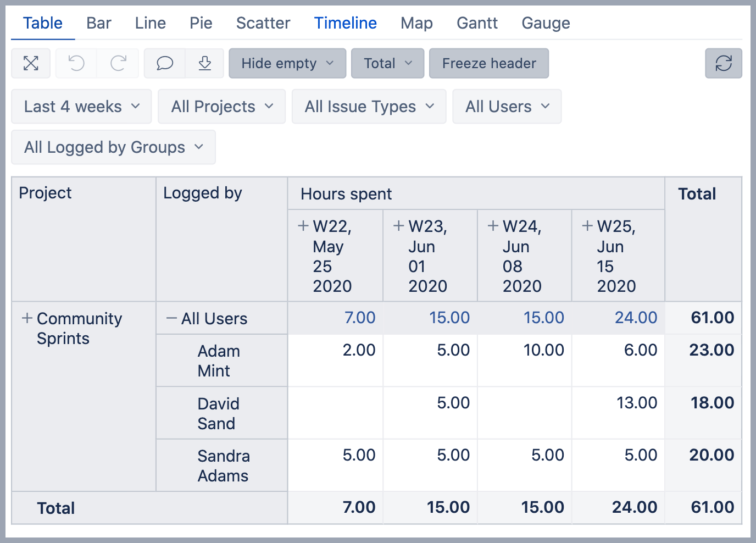This screenshot has height=543, width=756.
Task: Collapse the All Users row
Action: [x=171, y=318]
